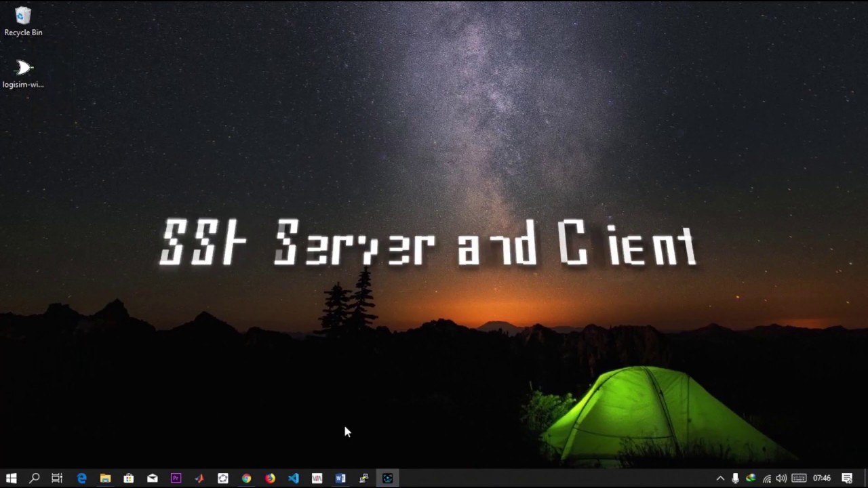Launch Adobe Premiere Pro from taskbar
The width and height of the screenshot is (868, 488).
(x=176, y=479)
